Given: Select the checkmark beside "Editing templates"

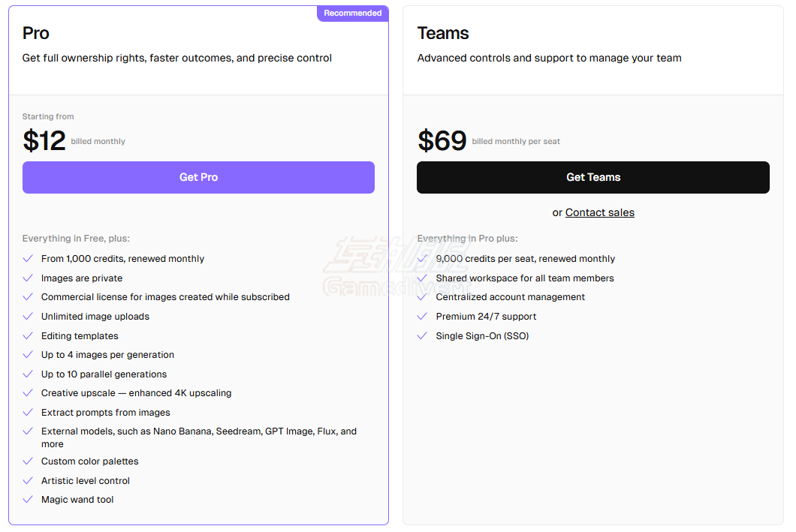Looking at the screenshot, I should click(28, 335).
